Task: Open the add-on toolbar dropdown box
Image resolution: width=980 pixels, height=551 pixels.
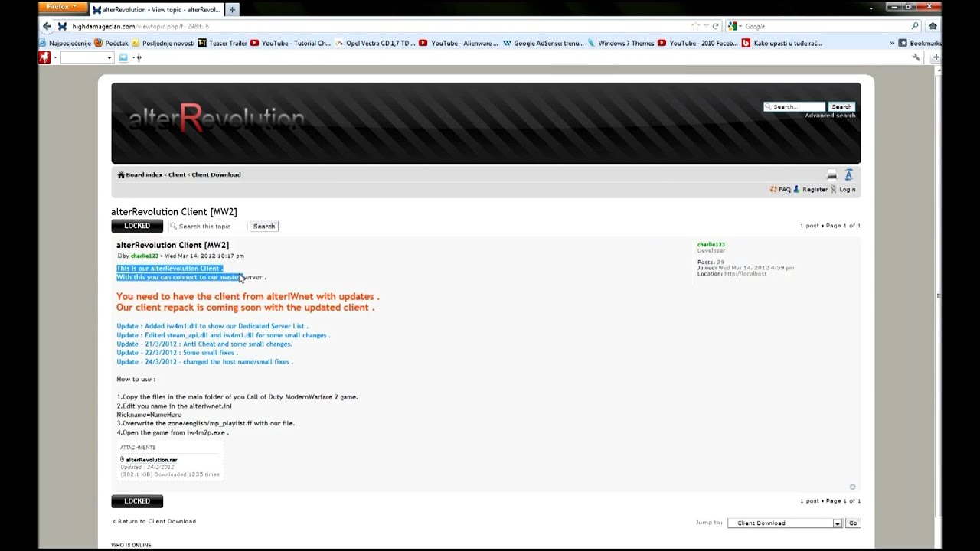Action: click(x=87, y=57)
